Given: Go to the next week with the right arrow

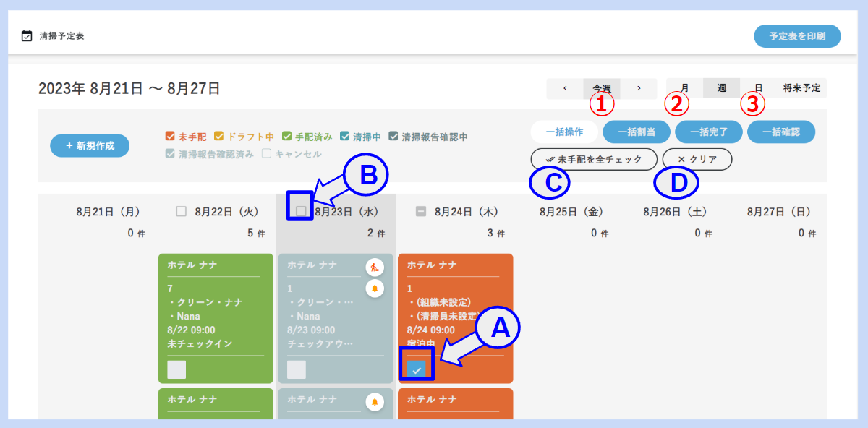Looking at the screenshot, I should click(639, 88).
